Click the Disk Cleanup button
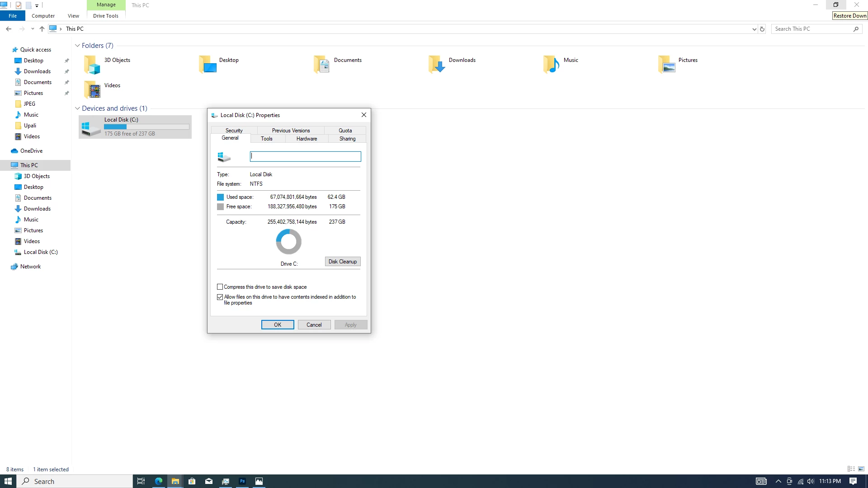This screenshot has width=868, height=488. pos(342,262)
